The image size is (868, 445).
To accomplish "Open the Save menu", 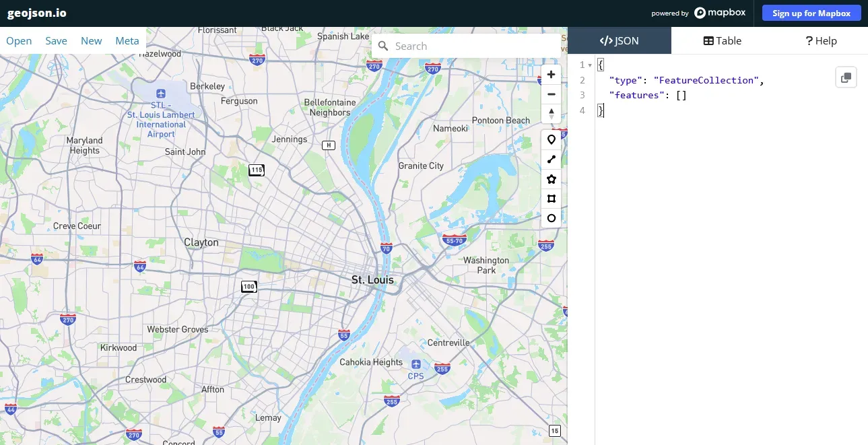I will click(x=56, y=40).
